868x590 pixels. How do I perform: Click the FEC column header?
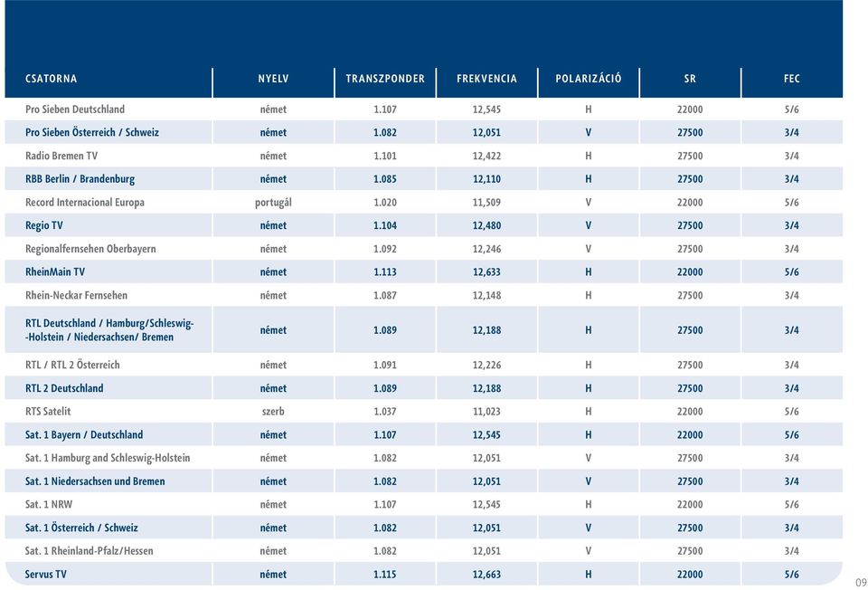(792, 79)
